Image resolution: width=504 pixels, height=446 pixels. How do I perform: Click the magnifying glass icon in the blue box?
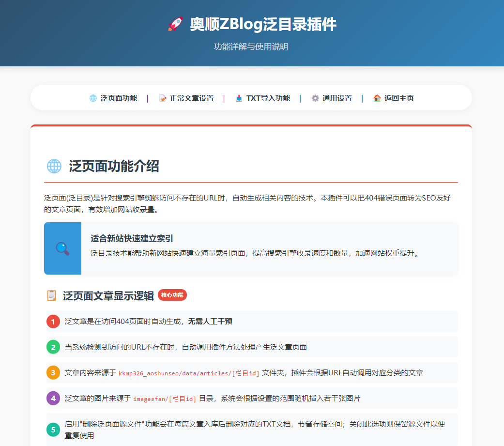(62, 248)
